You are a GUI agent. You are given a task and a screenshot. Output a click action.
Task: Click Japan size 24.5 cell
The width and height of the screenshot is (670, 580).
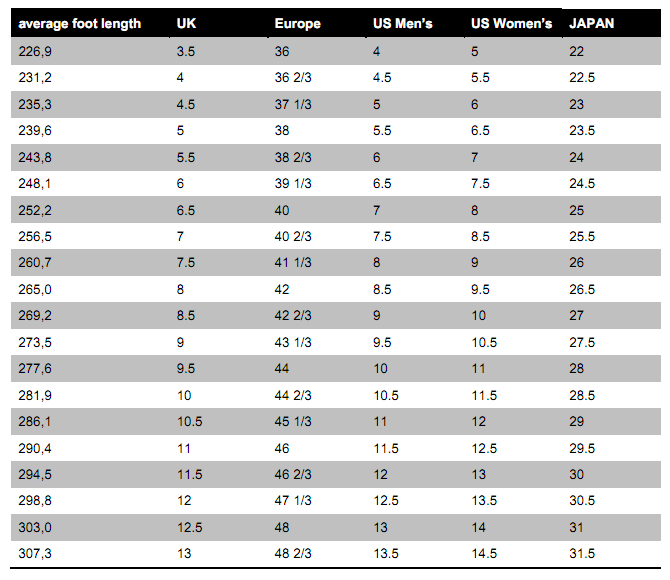[x=582, y=183]
